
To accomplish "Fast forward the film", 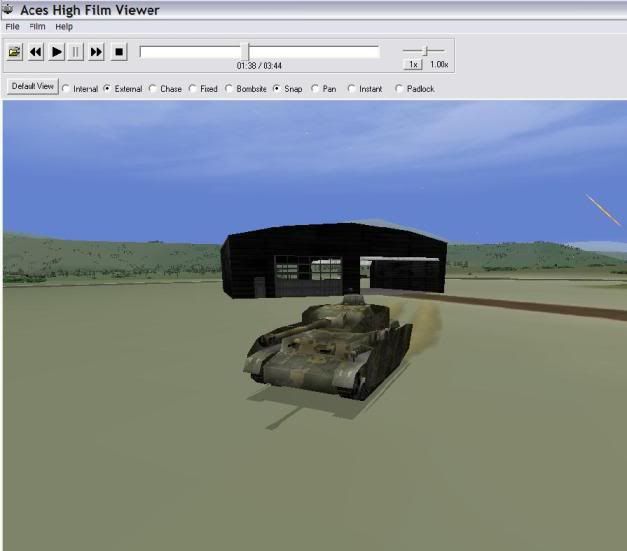I will (x=96, y=52).
